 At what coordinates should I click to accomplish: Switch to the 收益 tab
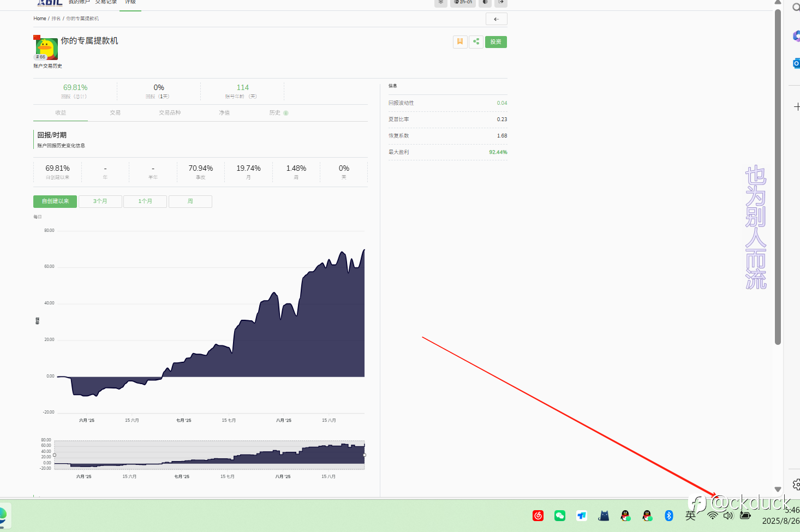click(61, 113)
